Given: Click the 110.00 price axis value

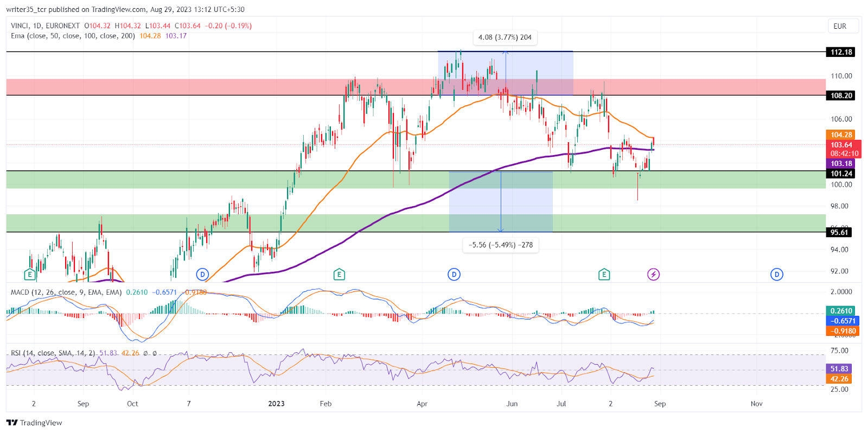Looking at the screenshot, I should (x=841, y=76).
